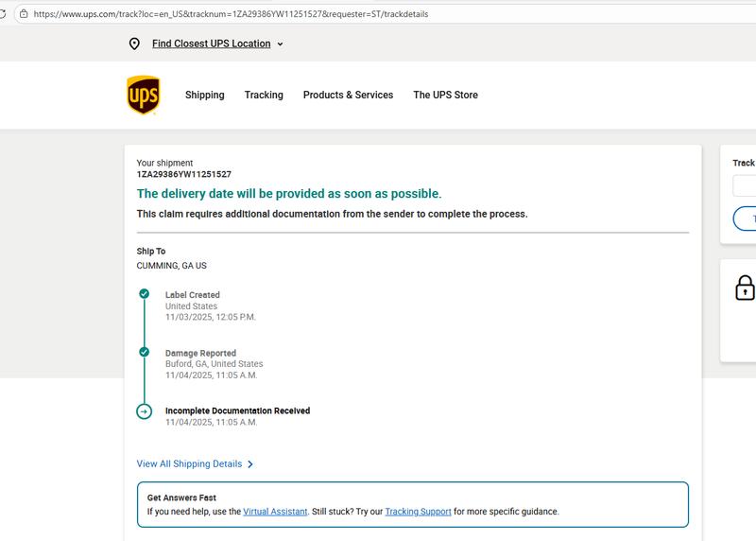This screenshot has height=541, width=756.
Task: Open the Shipping menu
Action: point(204,96)
